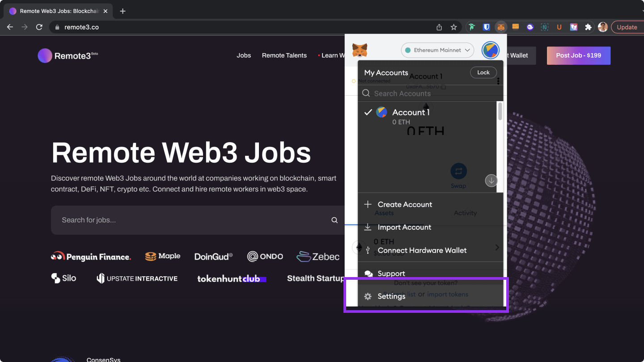644x362 pixels.
Task: Click the UPSTATE INTERACTIVE logo
Action: [x=137, y=278]
